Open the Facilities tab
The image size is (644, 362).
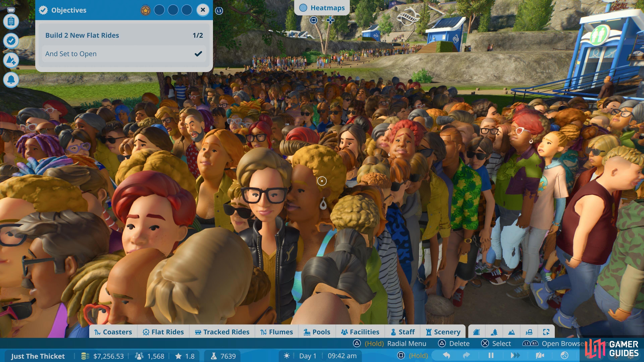(x=360, y=332)
